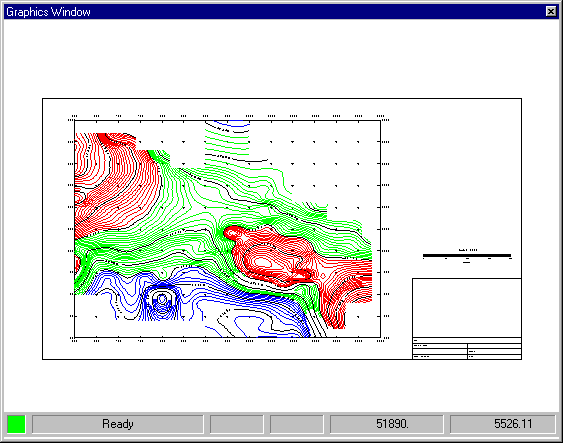Click the large blank title block box

tap(467, 308)
